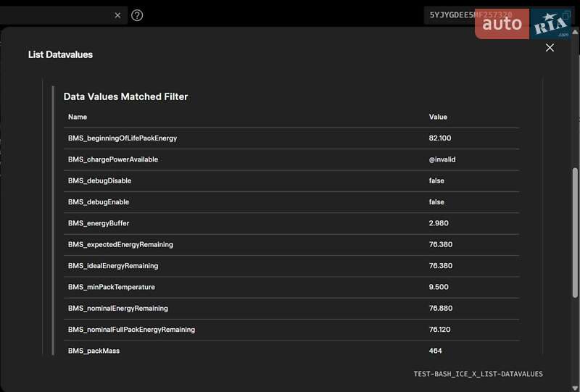This screenshot has height=392, width=580.
Task: Click BMS_nominalEnergyRemaining entry
Action: tap(118, 308)
